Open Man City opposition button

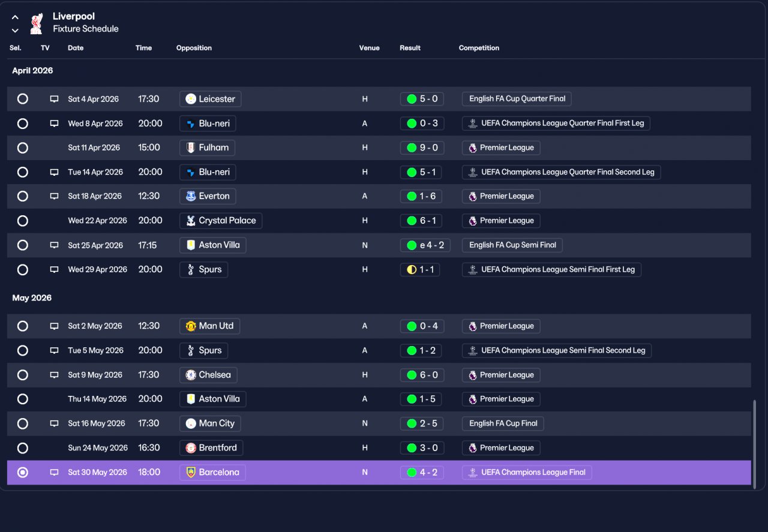(210, 423)
